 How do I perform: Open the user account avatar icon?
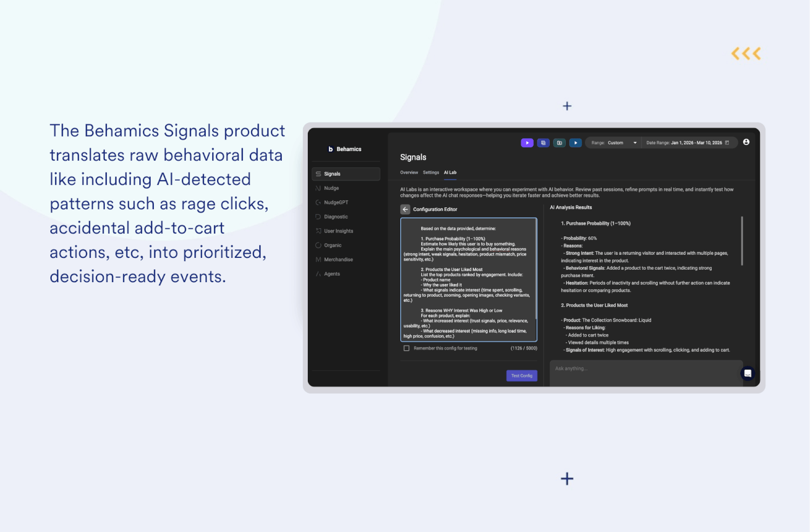tap(746, 142)
